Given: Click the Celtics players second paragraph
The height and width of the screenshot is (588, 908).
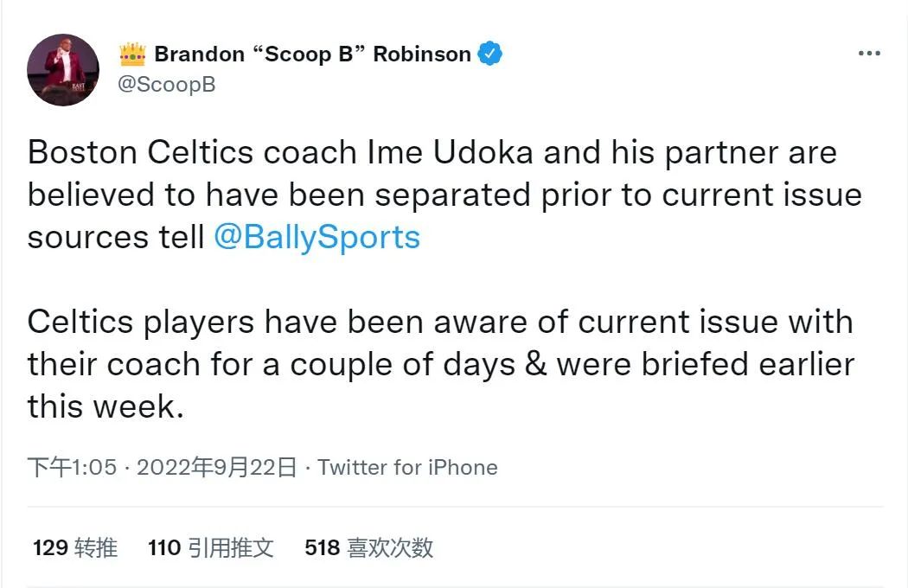Looking at the screenshot, I should (432, 364).
